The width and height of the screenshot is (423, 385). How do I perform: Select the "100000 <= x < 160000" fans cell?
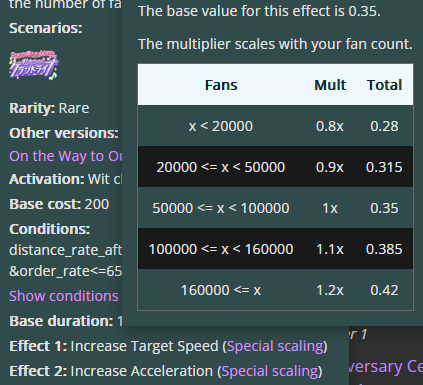point(221,249)
